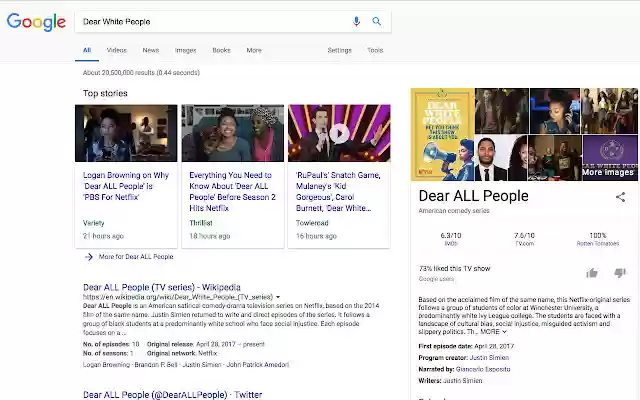Switch to the News tab

click(x=151, y=50)
